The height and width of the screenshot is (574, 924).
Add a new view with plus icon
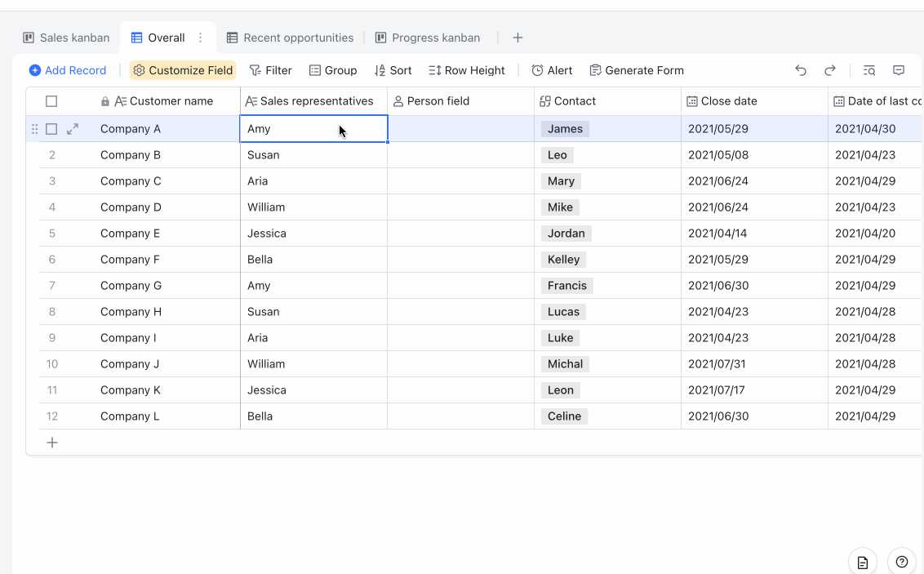point(518,38)
